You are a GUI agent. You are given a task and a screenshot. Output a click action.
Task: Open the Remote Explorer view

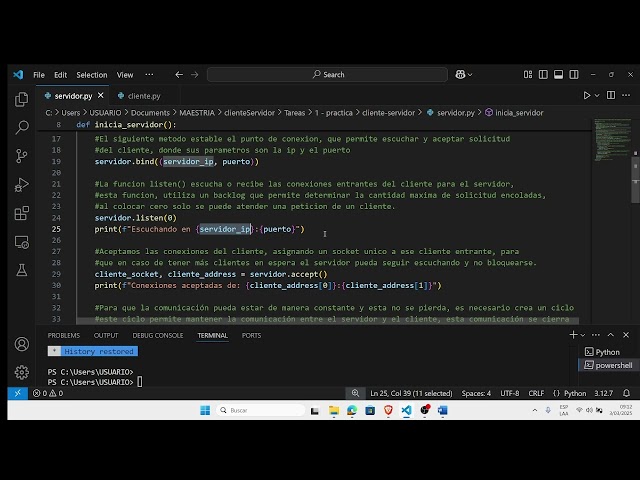(x=21, y=242)
